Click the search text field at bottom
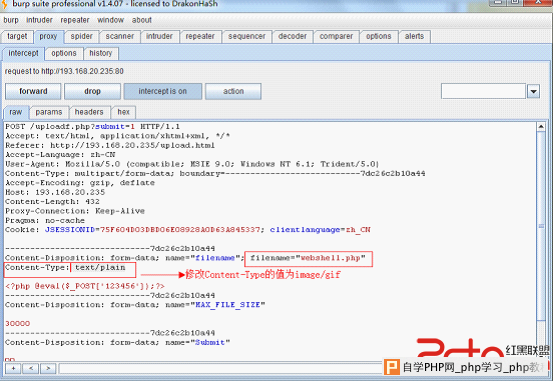The width and height of the screenshot is (553, 381). point(221,369)
